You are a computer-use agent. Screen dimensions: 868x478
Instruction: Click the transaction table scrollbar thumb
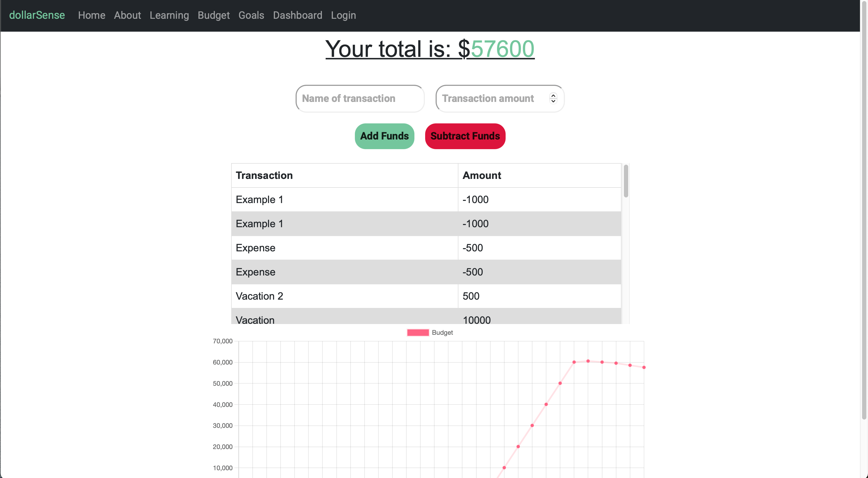click(x=626, y=181)
